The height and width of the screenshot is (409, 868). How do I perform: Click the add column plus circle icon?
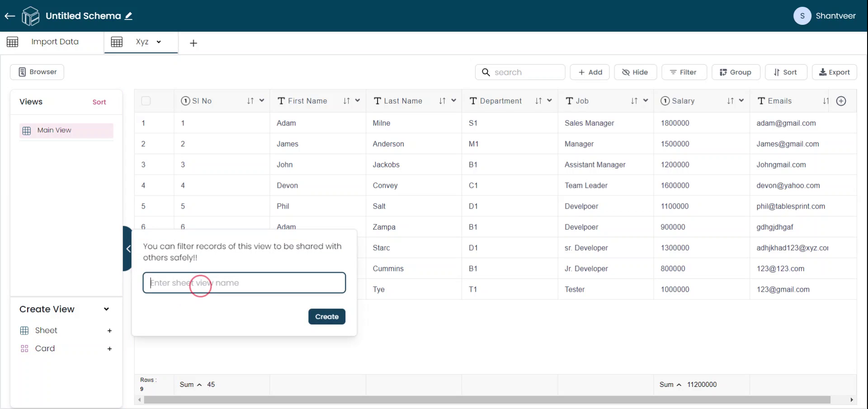tap(841, 101)
